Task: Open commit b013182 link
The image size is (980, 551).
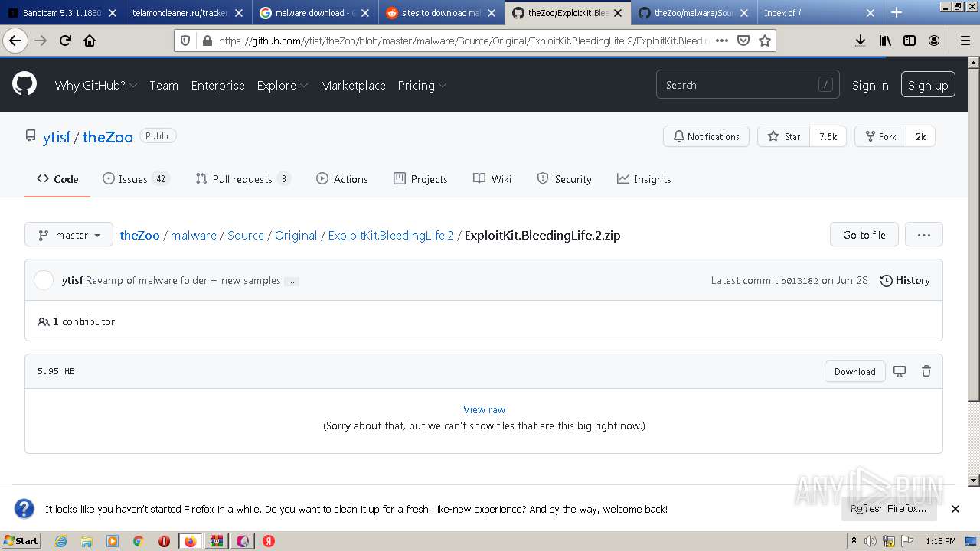Action: coord(799,281)
